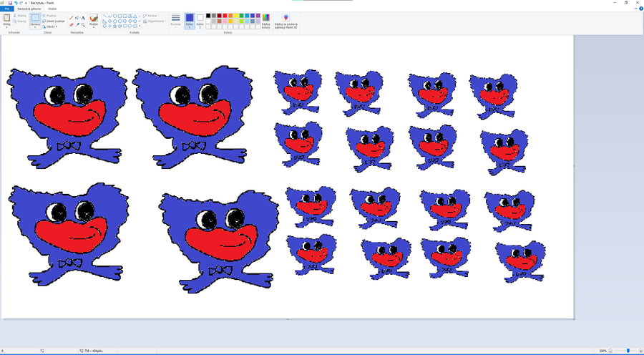Image resolution: width=644 pixels, height=355 pixels.
Task: Choose the purple color swatch
Action: [258, 16]
